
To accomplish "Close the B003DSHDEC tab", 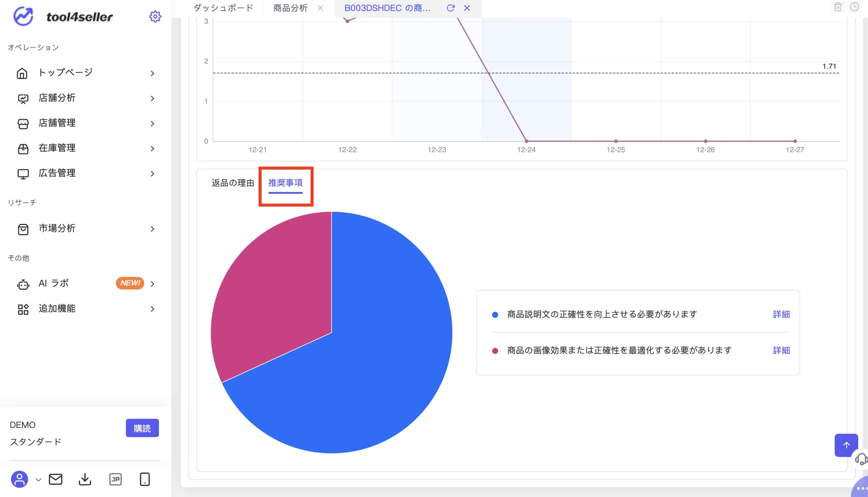I will [467, 8].
